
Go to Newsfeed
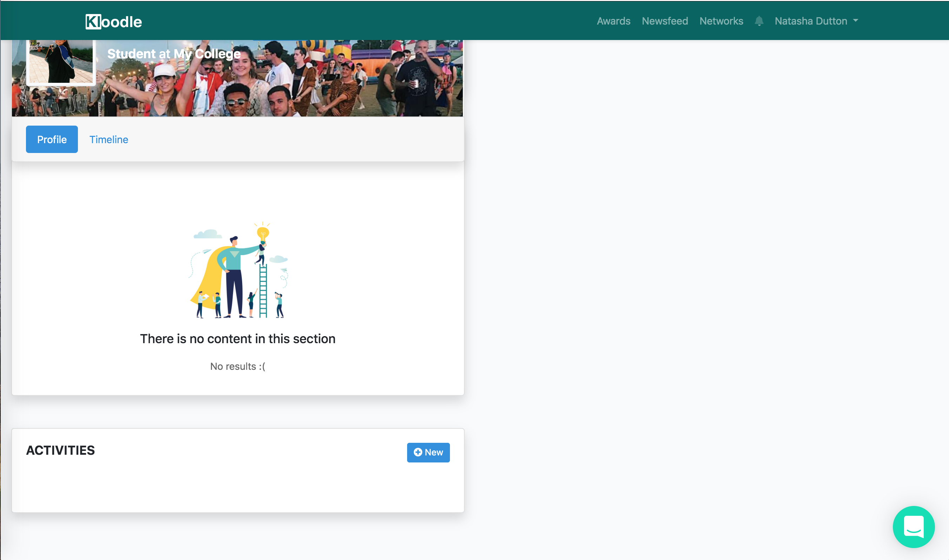[664, 21]
